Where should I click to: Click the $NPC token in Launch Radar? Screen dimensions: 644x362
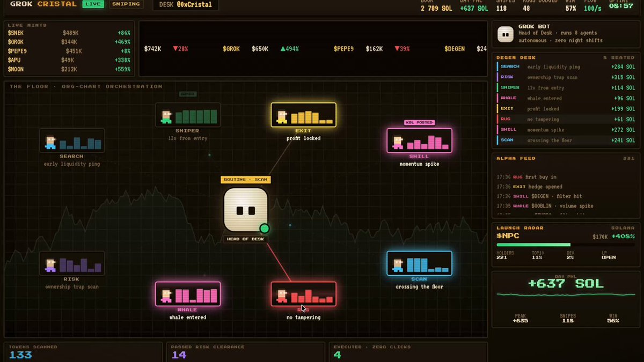508,235
